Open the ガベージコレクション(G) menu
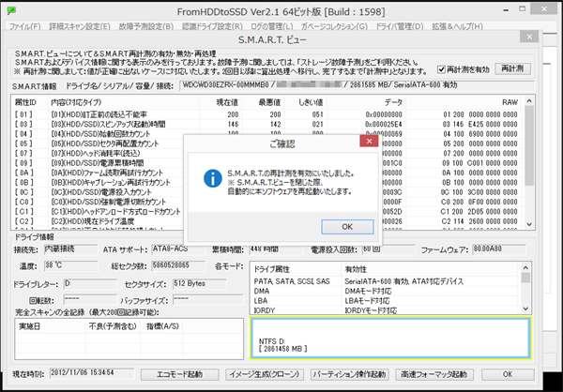This screenshot has width=563, height=392. click(x=334, y=26)
